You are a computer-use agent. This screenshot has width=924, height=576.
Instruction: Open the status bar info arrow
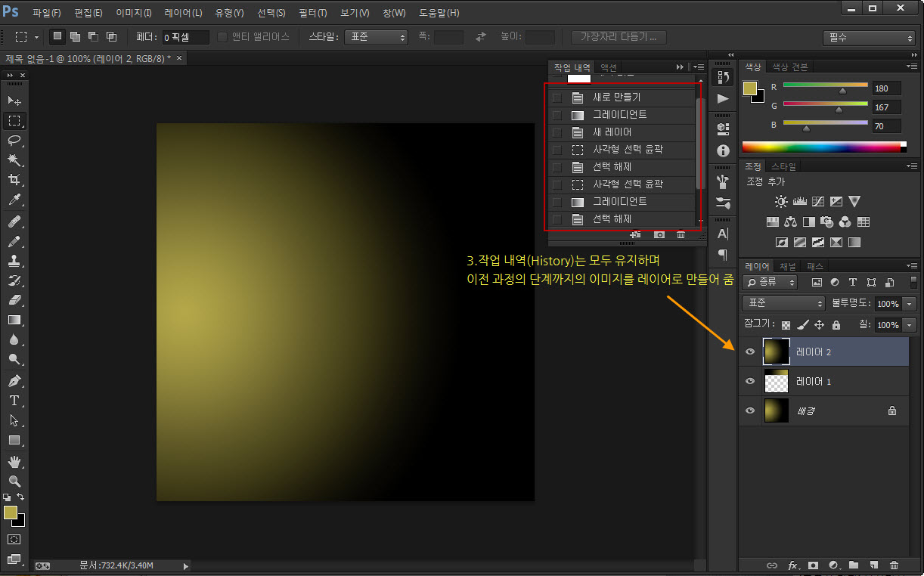click(x=186, y=565)
